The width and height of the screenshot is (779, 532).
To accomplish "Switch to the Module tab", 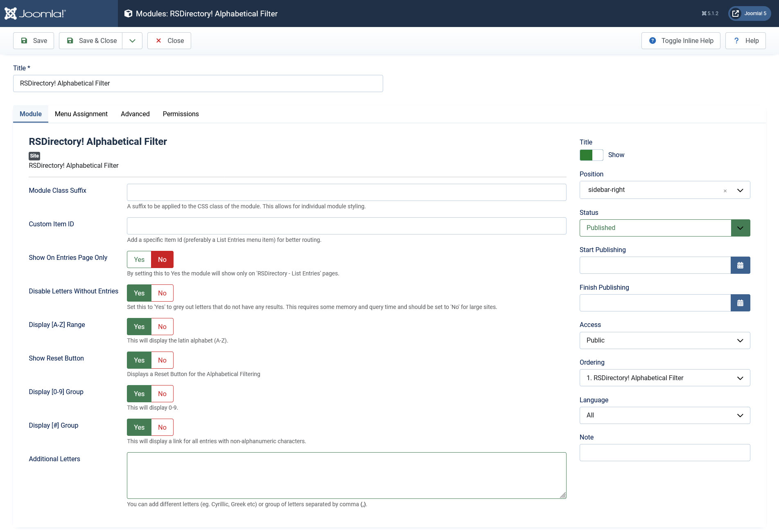I will pyautogui.click(x=31, y=114).
